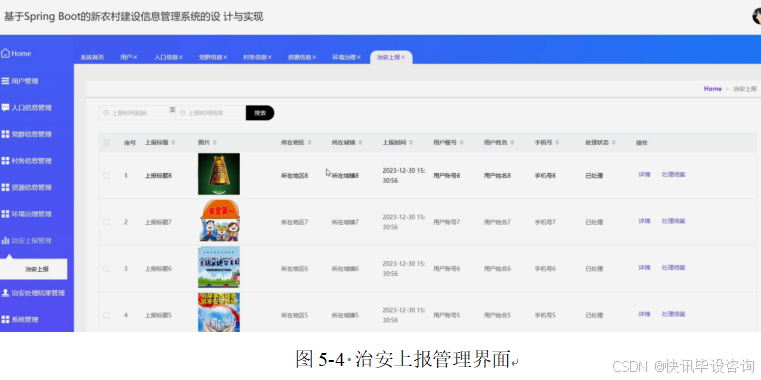
Task: Switch to the 村务信息 tab
Action: (255, 57)
